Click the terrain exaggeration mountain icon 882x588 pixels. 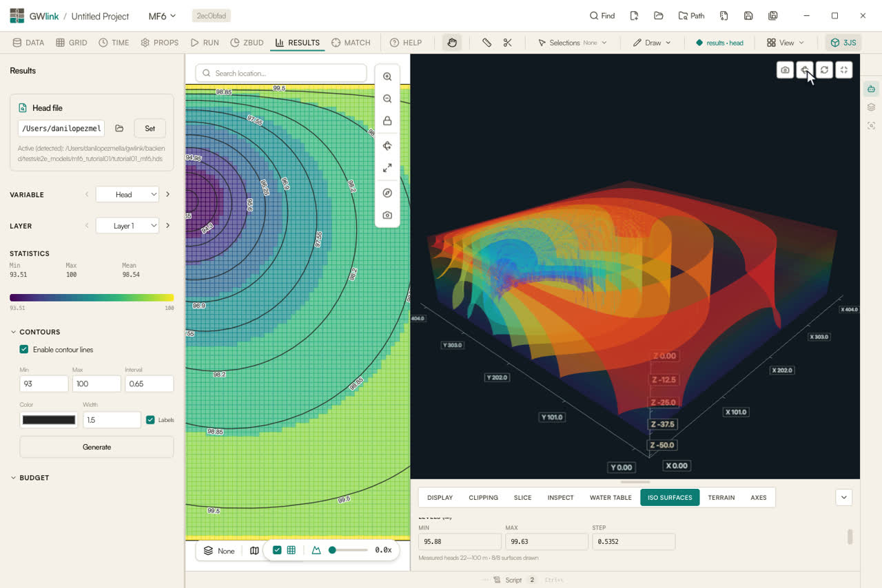tap(316, 550)
